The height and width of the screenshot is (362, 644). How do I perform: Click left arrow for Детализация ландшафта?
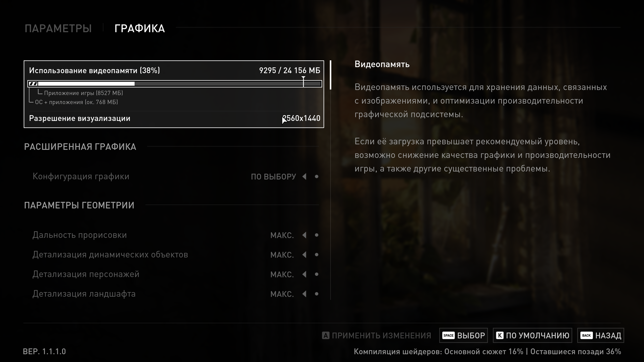click(x=304, y=294)
